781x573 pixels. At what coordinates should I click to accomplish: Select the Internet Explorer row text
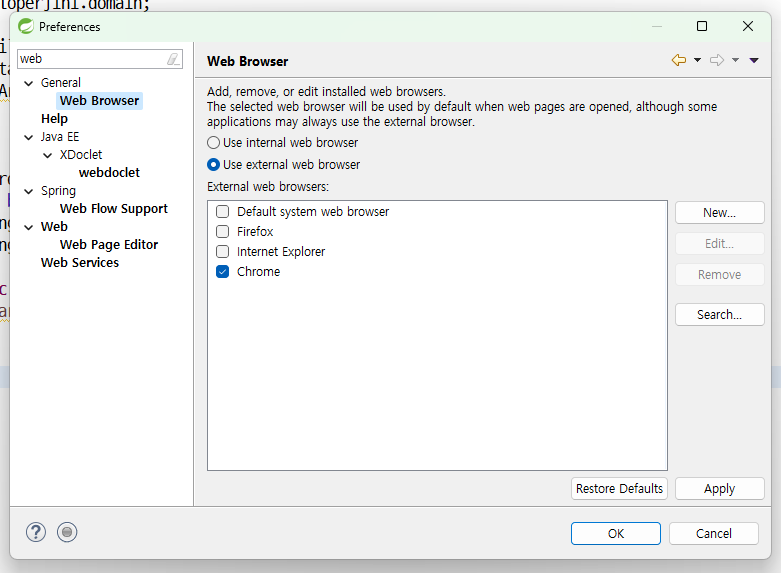coord(281,252)
